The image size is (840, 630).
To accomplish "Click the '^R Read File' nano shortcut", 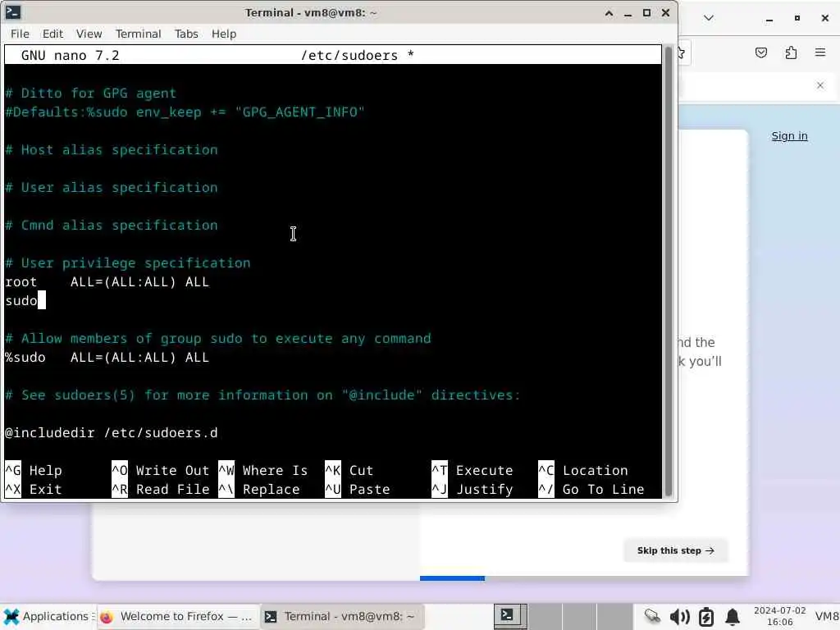I will (160, 489).
